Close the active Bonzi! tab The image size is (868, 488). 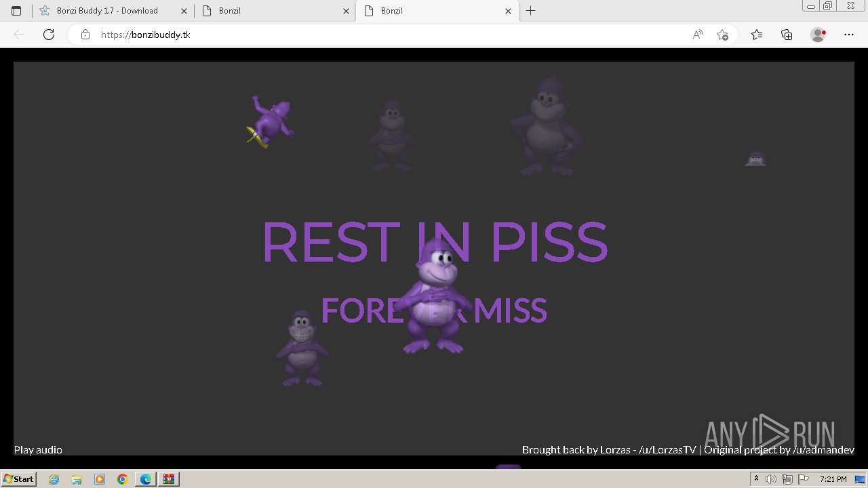coord(509,11)
